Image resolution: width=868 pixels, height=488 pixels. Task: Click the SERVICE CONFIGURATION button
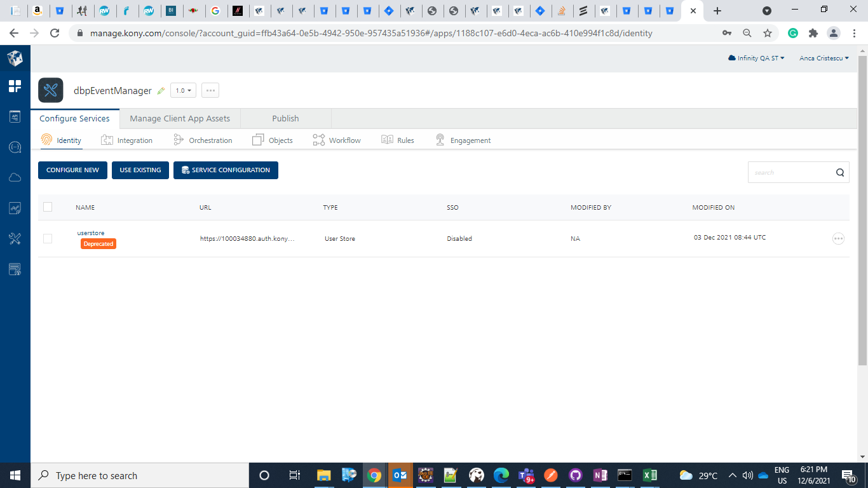pos(226,170)
